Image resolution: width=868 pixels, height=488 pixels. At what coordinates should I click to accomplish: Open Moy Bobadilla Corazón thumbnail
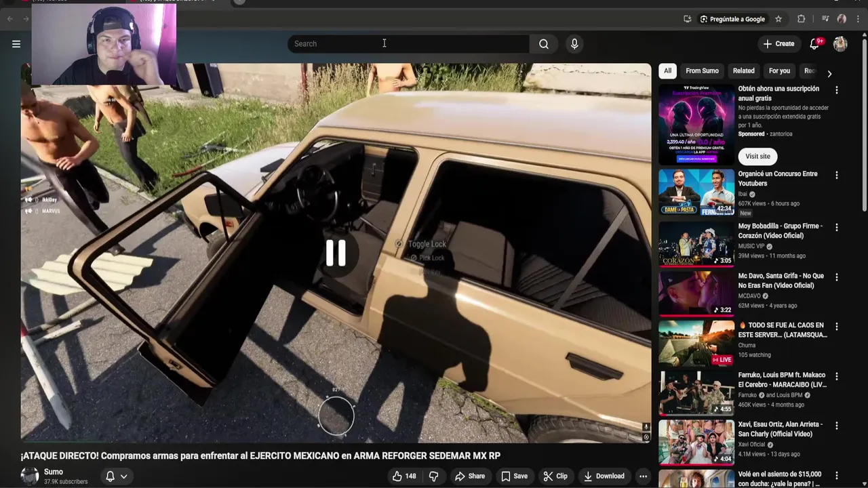[696, 244]
